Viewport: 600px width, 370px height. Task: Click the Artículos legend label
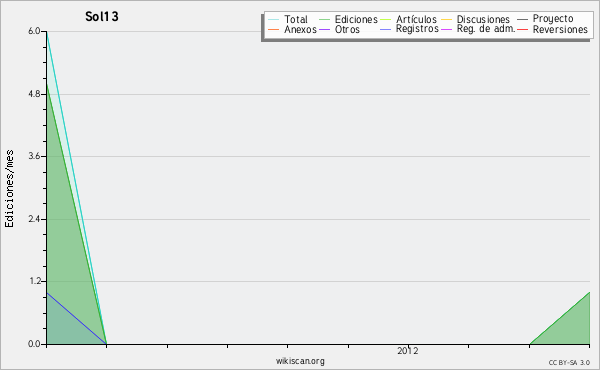point(416,19)
